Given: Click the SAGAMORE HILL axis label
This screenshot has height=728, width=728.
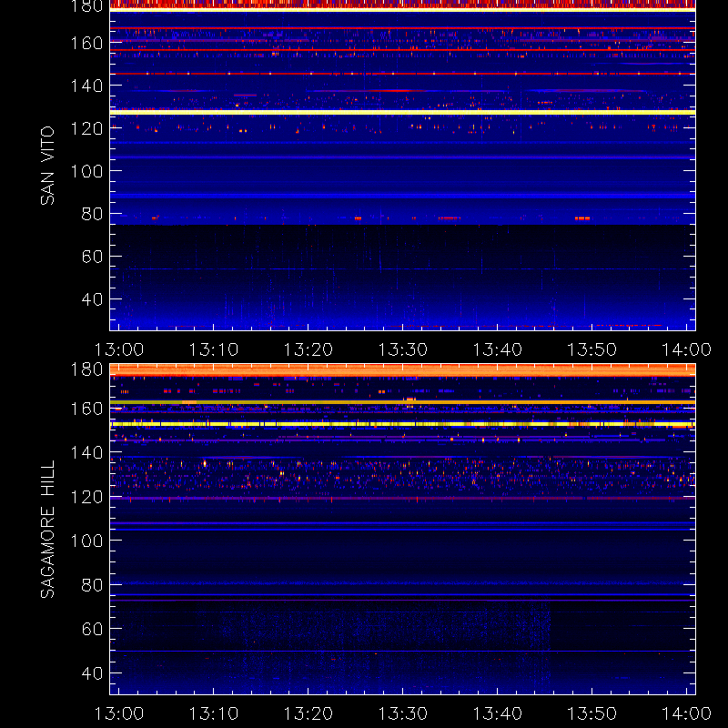Looking at the screenshot, I should tap(47, 530).
